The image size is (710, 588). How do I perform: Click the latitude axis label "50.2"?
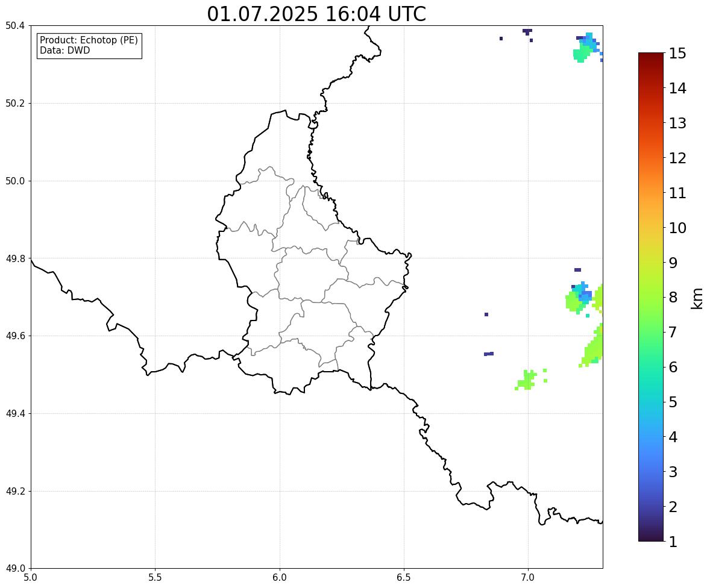click(x=14, y=103)
